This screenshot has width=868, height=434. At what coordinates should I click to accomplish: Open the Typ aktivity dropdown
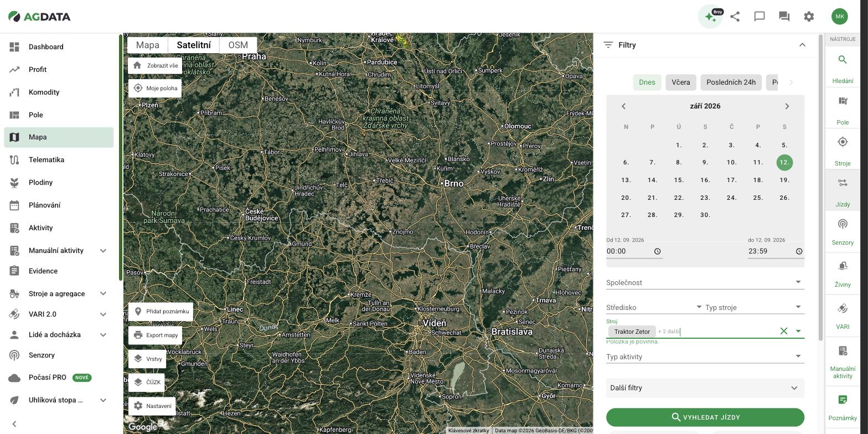[x=705, y=356]
